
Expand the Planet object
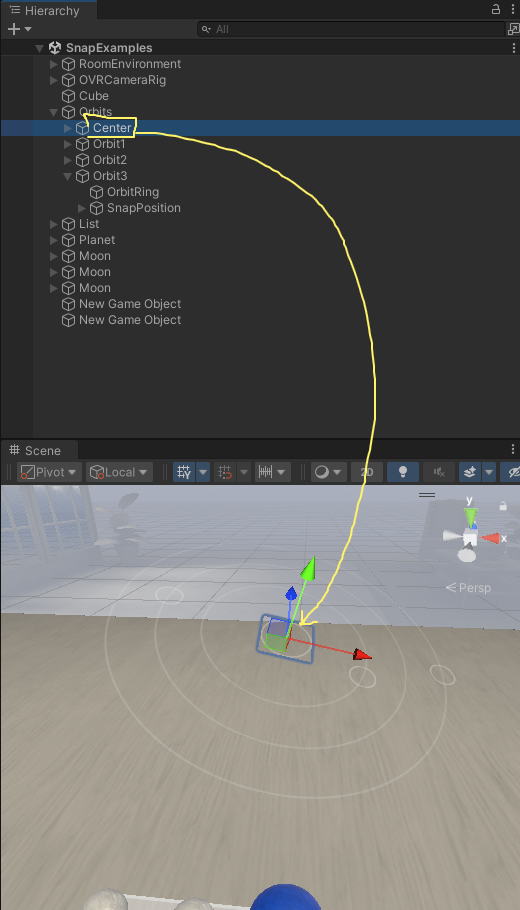53,240
